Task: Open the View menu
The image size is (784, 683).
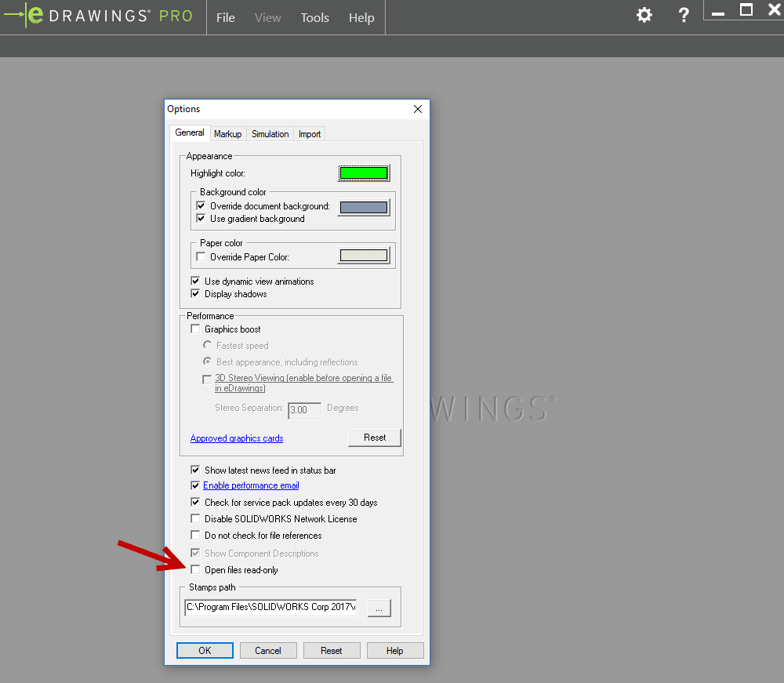Action: pyautogui.click(x=267, y=17)
